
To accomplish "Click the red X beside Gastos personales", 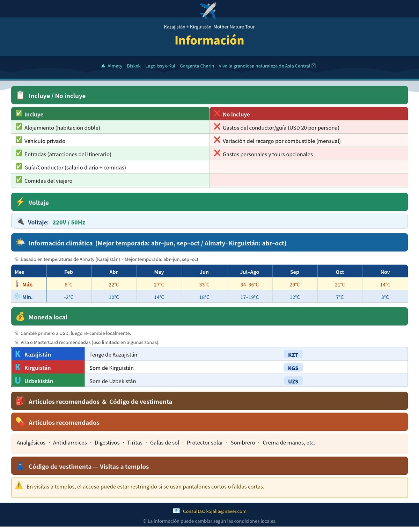I will click(x=217, y=153).
